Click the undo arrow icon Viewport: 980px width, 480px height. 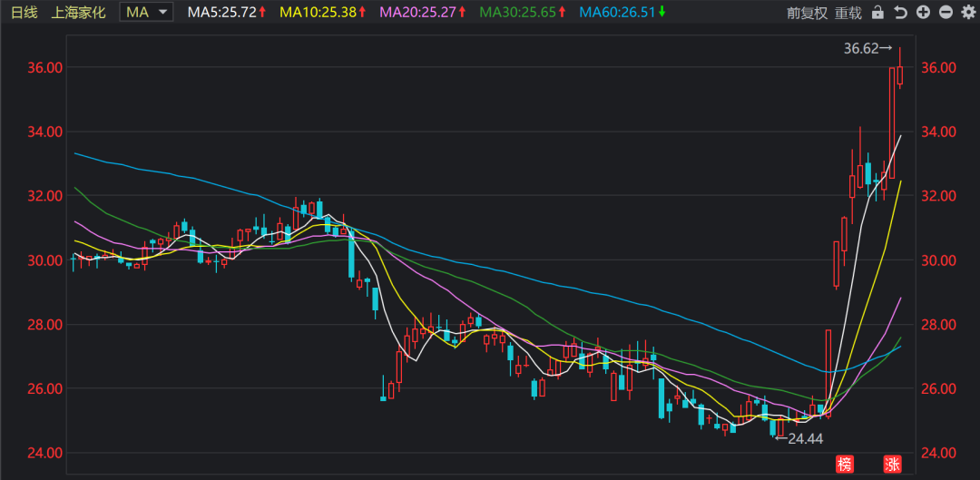tap(900, 13)
